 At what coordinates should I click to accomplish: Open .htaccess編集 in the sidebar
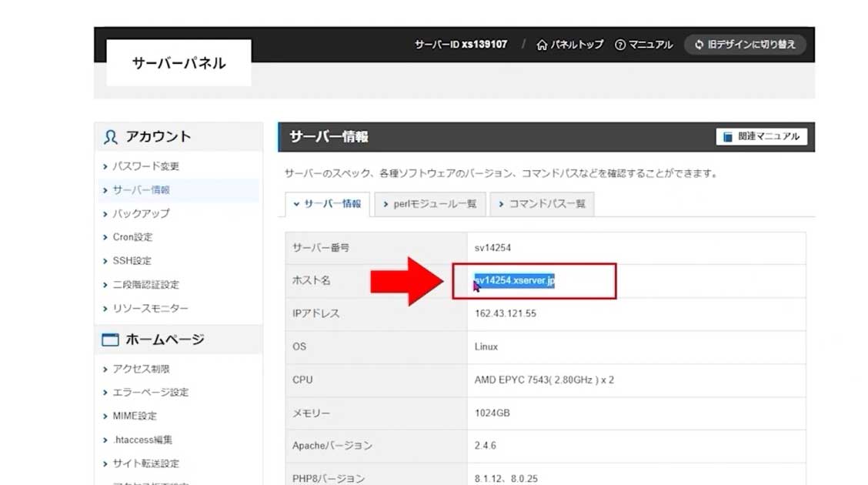(x=142, y=440)
